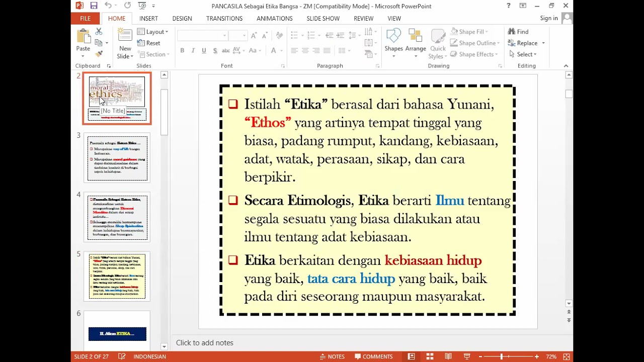Click the Paste clipboard icon
Viewport: 644px width, 362px height.
click(83, 37)
